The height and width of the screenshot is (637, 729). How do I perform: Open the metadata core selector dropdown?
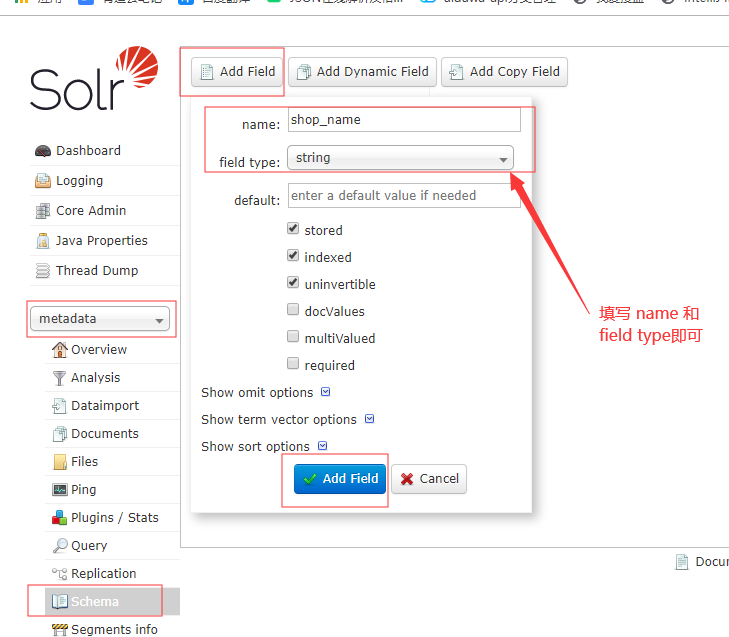click(x=100, y=319)
